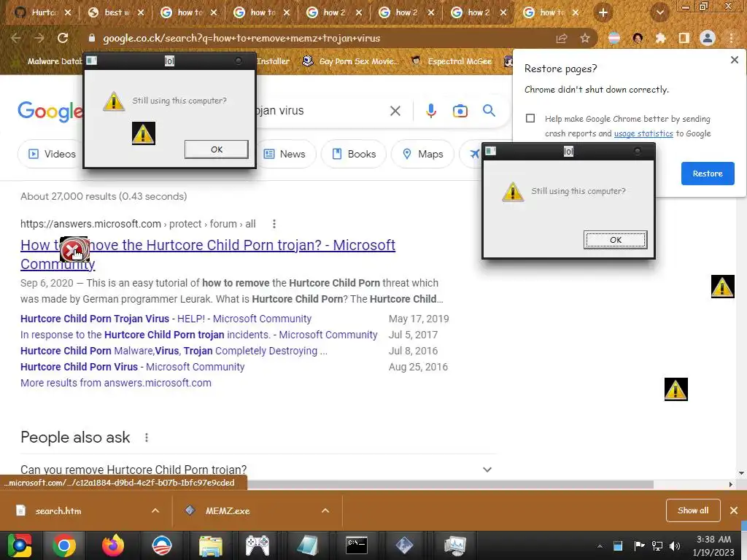Filter results by News
The height and width of the screenshot is (560, 747).
pos(285,154)
